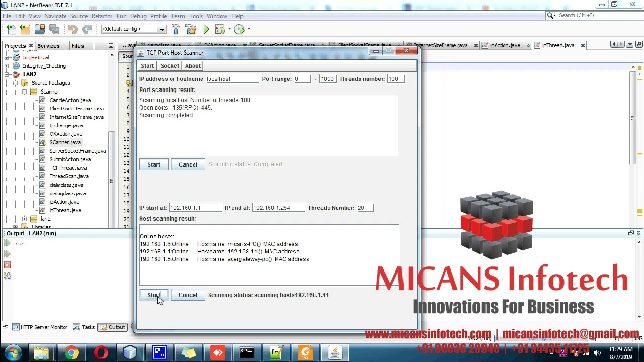The width and height of the screenshot is (644, 362).
Task: Open the Windows Start orb
Action: click(13, 353)
